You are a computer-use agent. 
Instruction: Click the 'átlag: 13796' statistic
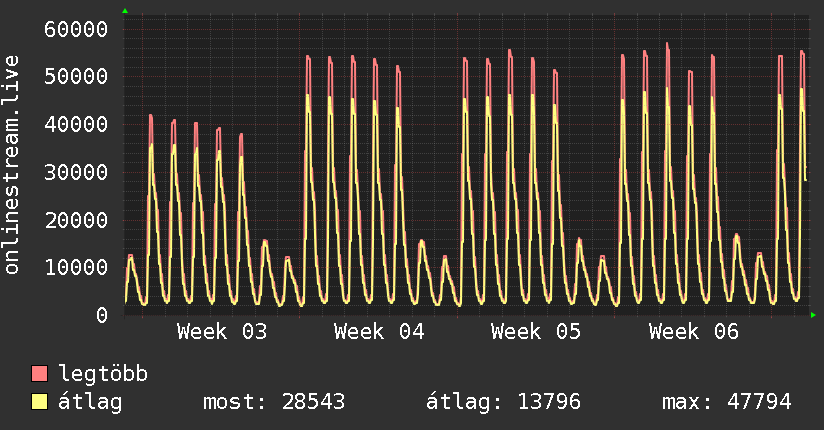point(503,402)
